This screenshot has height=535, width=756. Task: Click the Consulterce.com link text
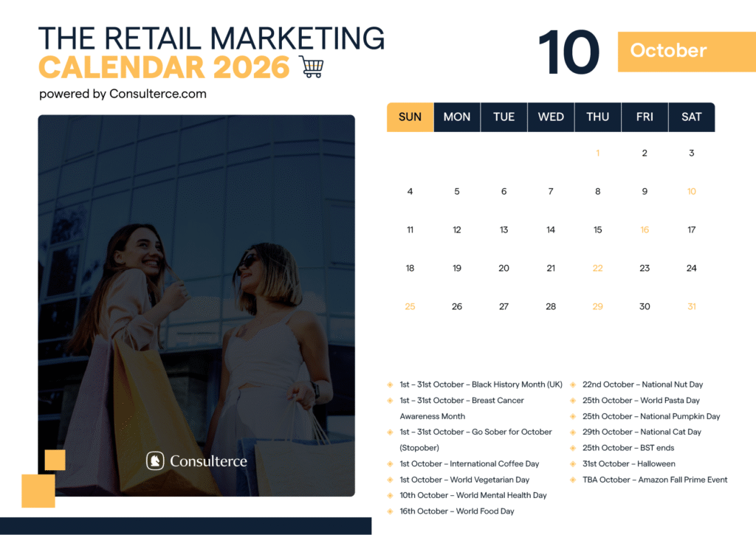(x=158, y=94)
